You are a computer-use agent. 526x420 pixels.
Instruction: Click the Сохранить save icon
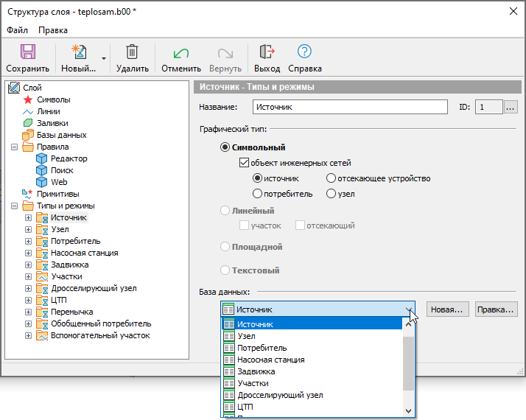point(27,52)
